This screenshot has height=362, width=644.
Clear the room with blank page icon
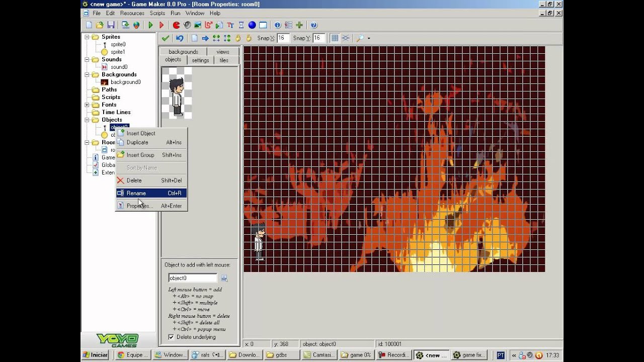(x=194, y=38)
